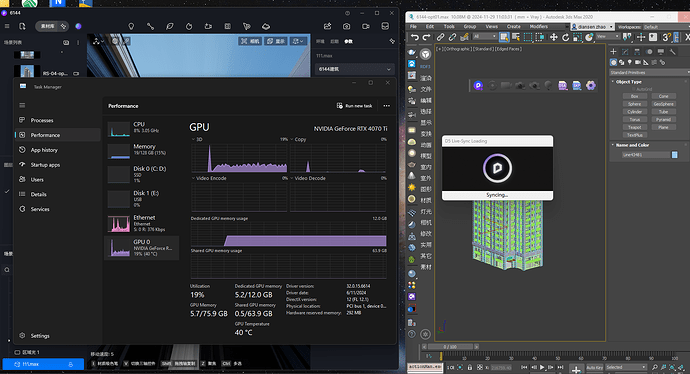Click the D5 camera capture icon
Image resolution: width=690 pixels, height=374 pixels.
coord(346,26)
